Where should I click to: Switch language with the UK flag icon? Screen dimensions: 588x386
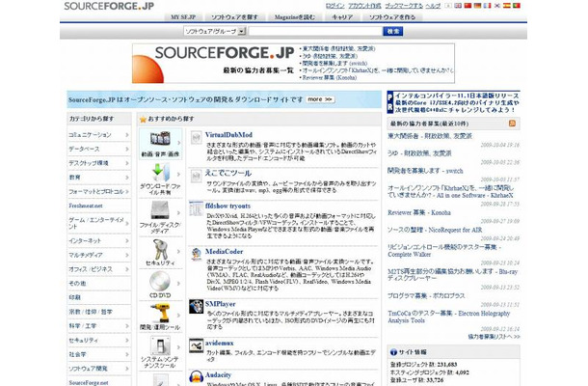tap(458, 6)
